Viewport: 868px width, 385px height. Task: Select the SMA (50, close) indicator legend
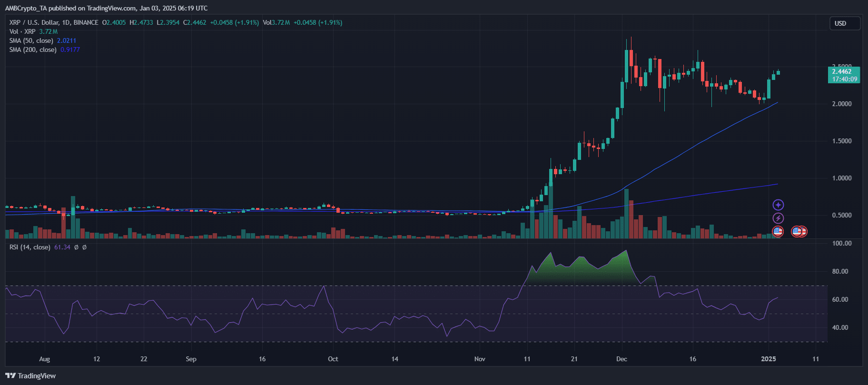tap(31, 41)
